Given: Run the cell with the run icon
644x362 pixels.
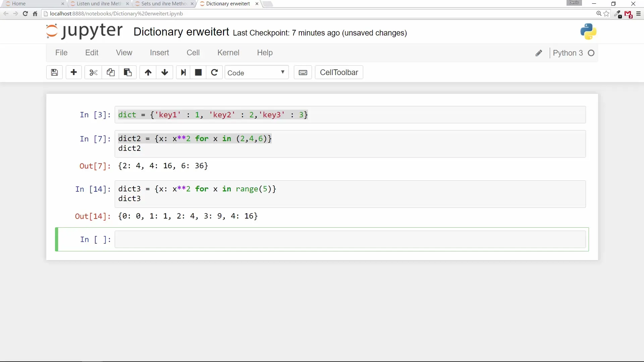Looking at the screenshot, I should click(x=183, y=72).
